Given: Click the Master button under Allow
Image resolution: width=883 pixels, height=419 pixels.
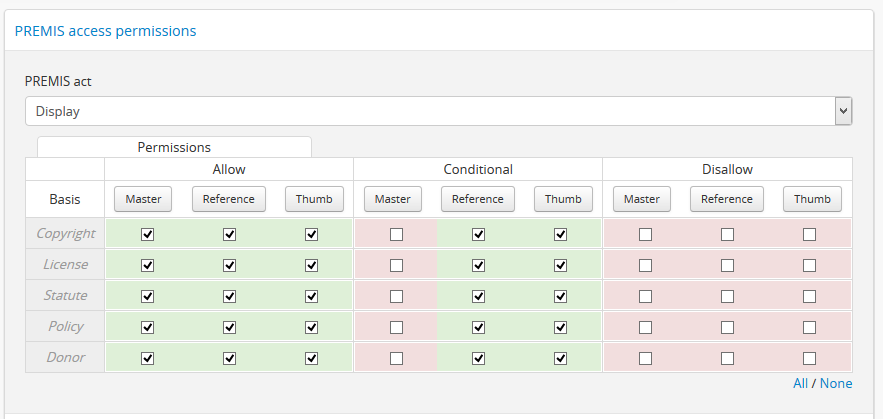Looking at the screenshot, I should 143,199.
